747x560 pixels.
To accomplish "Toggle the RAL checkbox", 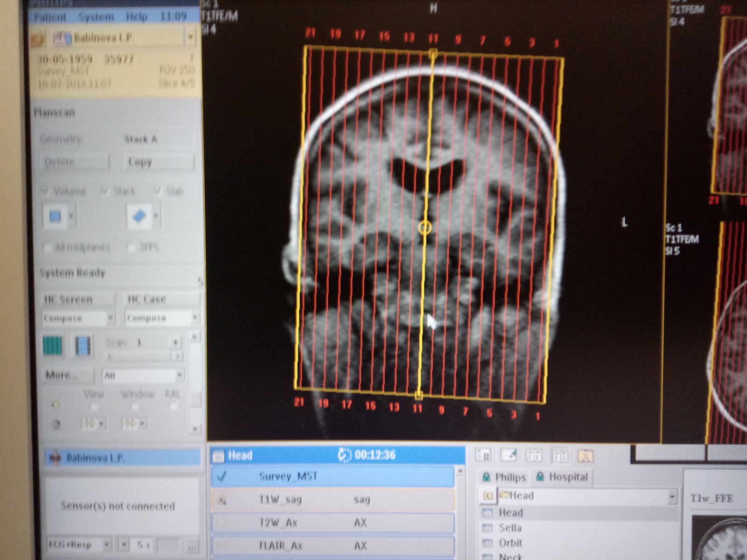I will [174, 407].
